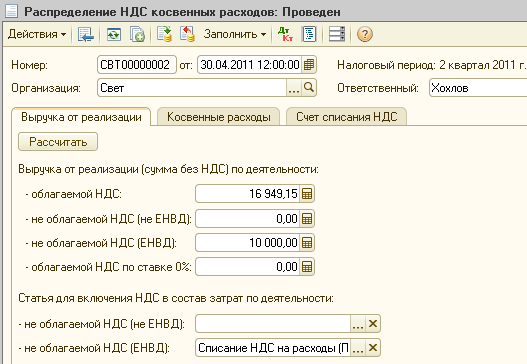The height and width of the screenshot is (364, 527).
Task: Open calculator for не облагаемой НДС (ЕНВД) amount
Action: click(x=307, y=243)
